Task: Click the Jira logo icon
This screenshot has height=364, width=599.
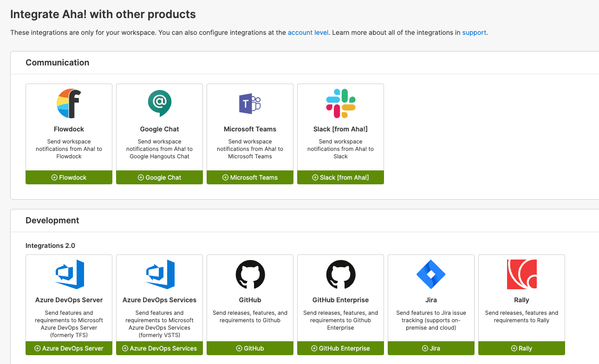Action: pyautogui.click(x=431, y=274)
